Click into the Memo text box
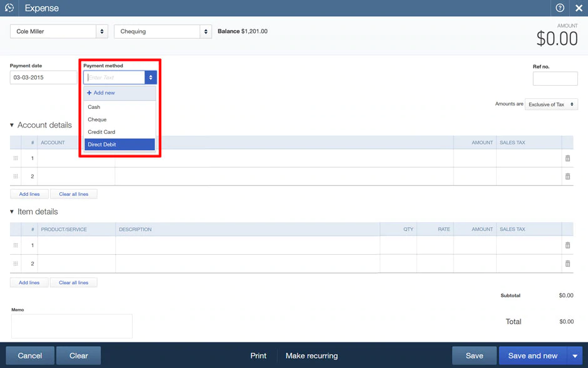This screenshot has height=368, width=588. point(72,326)
